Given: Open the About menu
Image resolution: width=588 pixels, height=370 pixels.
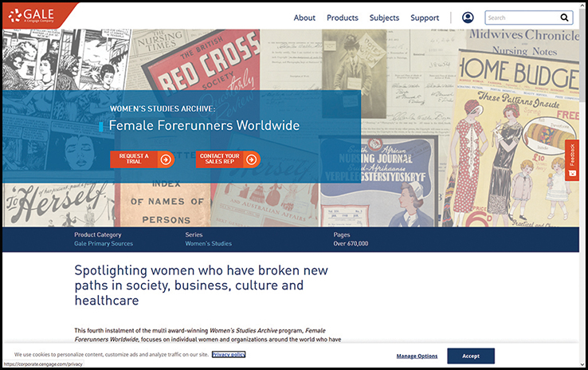Looking at the screenshot, I should [x=304, y=18].
